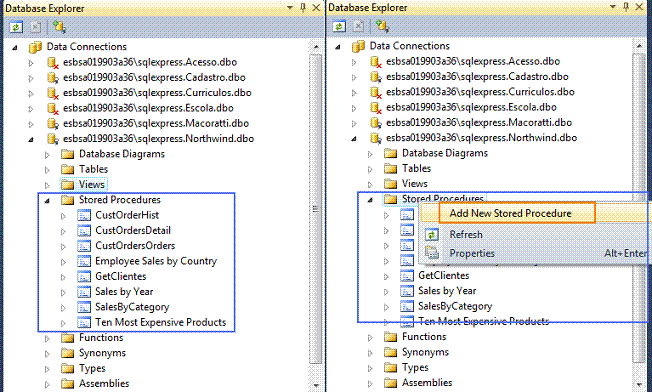Open window position dropdown in right title bar
The image size is (652, 392).
tap(612, 7)
